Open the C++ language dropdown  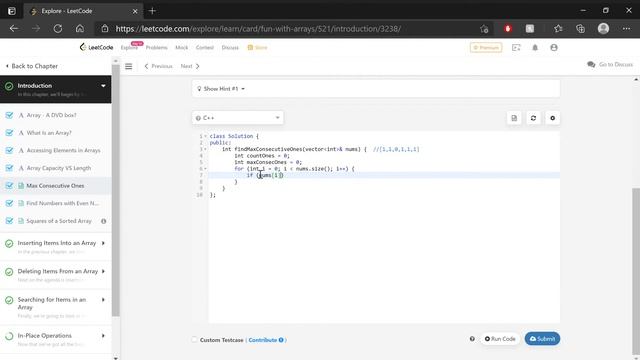(238, 118)
